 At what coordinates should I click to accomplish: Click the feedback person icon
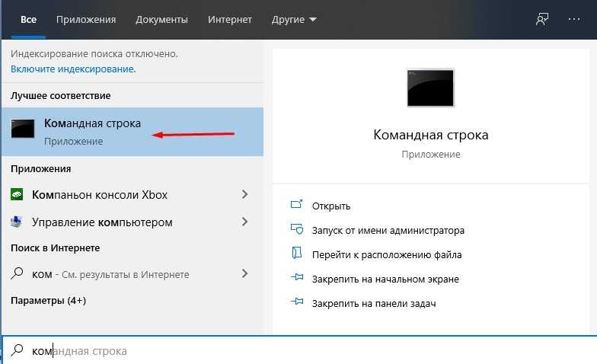coord(542,19)
